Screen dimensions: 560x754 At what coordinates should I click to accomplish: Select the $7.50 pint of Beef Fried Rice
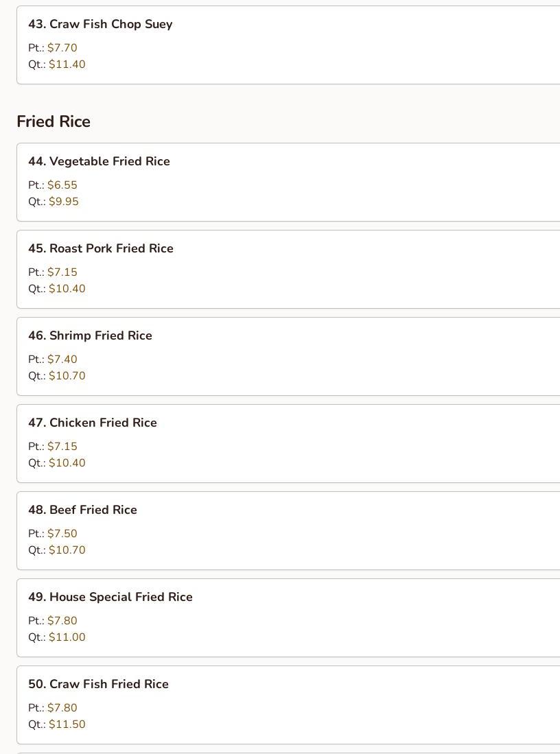[x=62, y=534]
